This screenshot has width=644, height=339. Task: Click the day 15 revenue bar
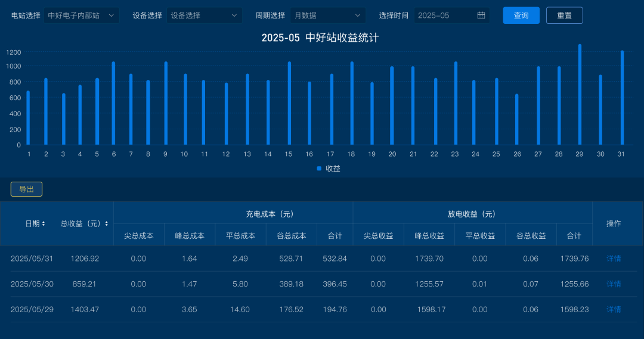(x=290, y=104)
